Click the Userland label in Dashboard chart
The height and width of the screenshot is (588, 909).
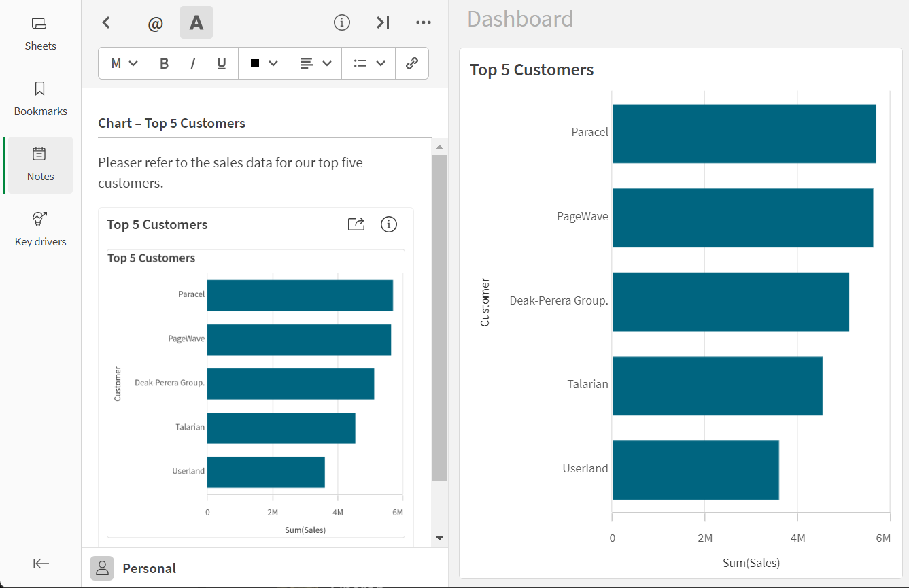(x=585, y=468)
